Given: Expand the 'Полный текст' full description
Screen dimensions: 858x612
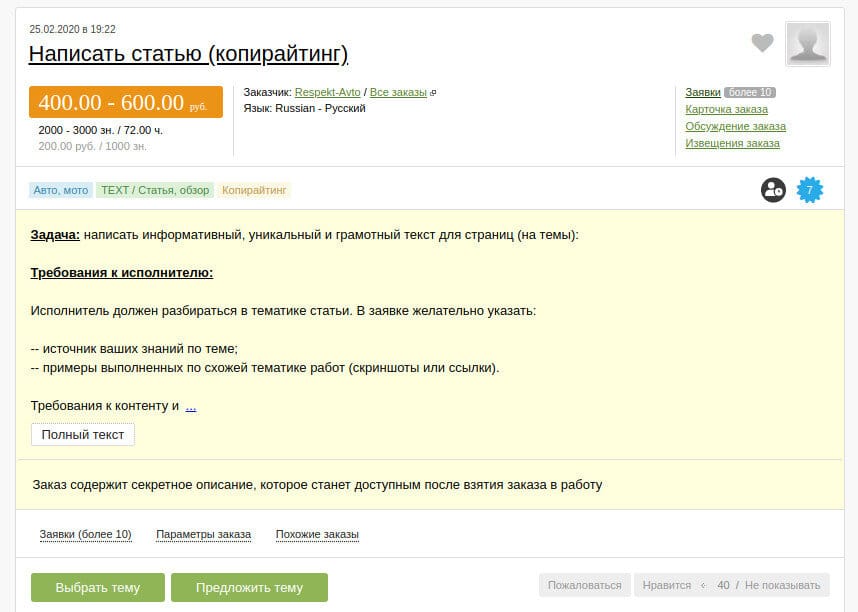Looking at the screenshot, I should (83, 435).
